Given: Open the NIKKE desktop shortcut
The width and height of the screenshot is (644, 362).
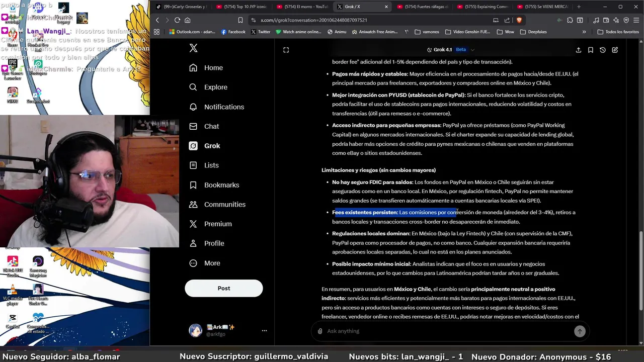Looking at the screenshot, I should click(13, 95).
